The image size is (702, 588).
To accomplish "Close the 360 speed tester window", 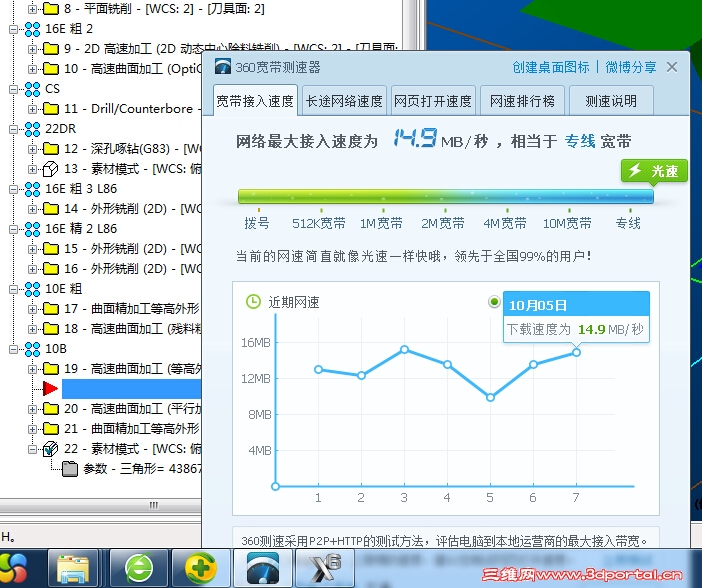I will point(672,67).
